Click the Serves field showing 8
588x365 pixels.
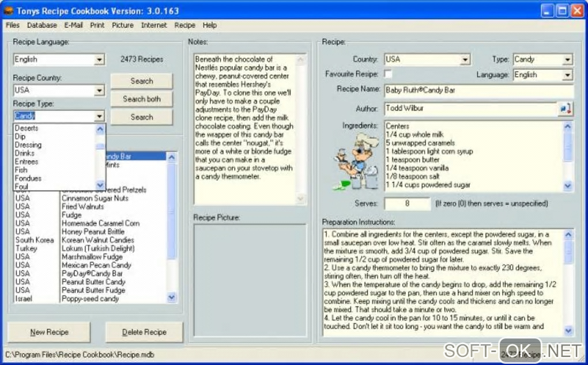click(x=407, y=204)
